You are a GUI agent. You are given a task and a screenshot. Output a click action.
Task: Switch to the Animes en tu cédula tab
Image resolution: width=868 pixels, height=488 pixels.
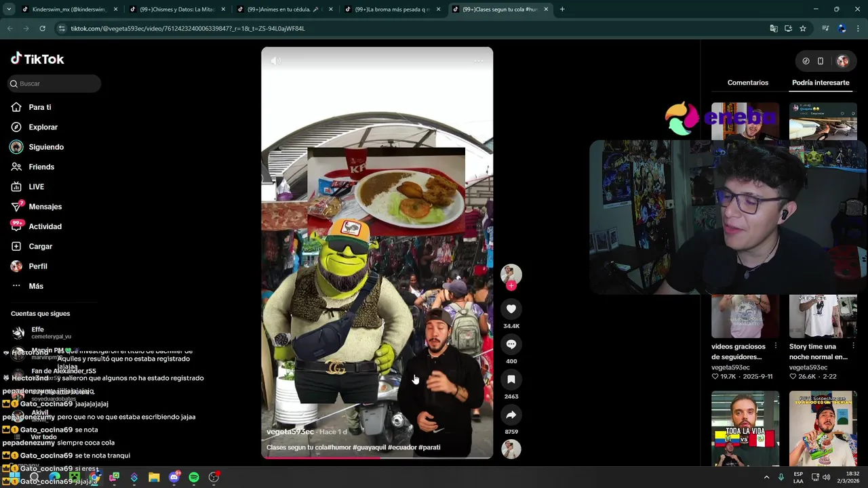pyautogui.click(x=283, y=9)
